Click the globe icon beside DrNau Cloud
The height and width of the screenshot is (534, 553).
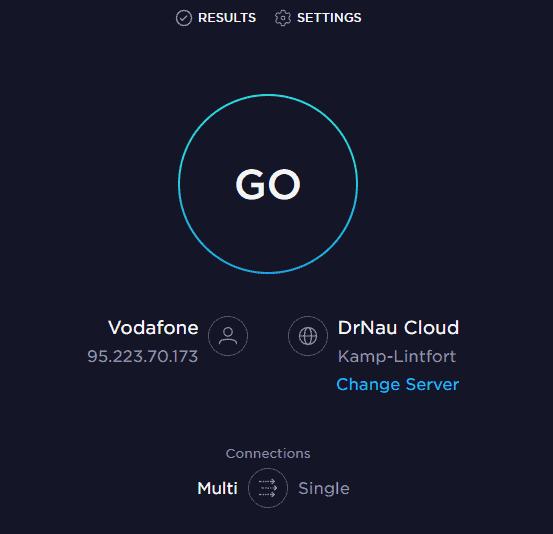point(308,336)
